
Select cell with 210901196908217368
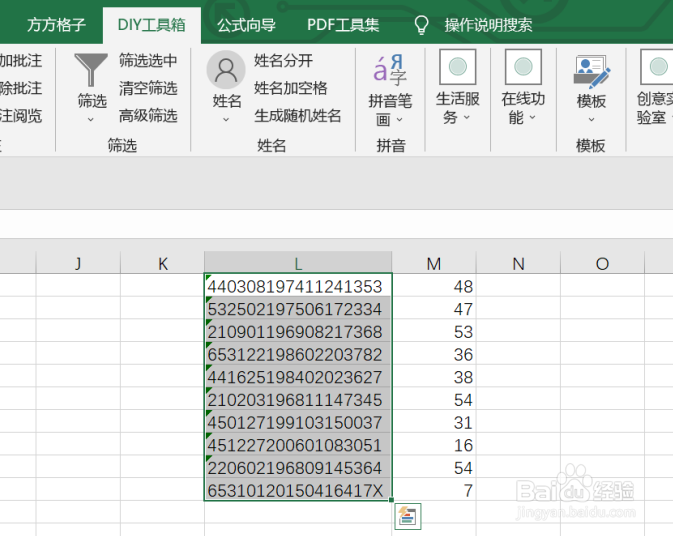(x=298, y=331)
